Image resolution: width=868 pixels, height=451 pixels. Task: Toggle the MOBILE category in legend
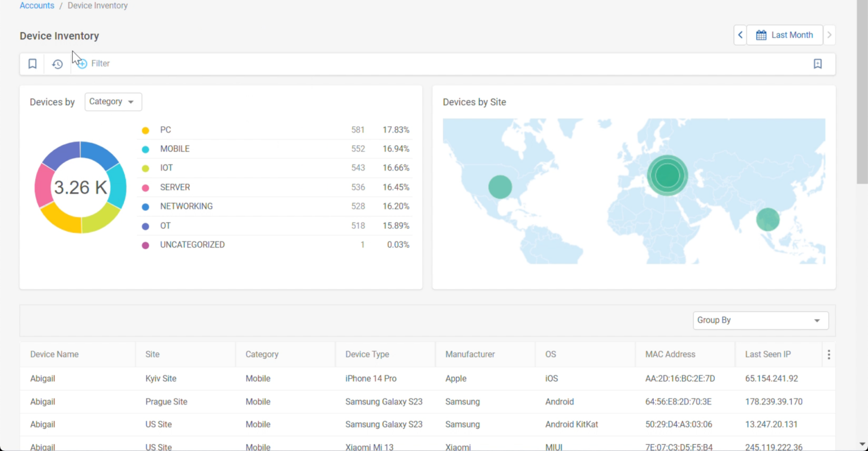tap(175, 149)
